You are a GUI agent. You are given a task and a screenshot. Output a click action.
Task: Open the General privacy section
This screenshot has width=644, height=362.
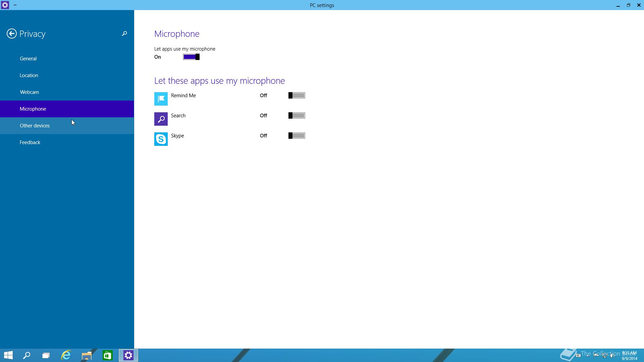click(x=67, y=59)
